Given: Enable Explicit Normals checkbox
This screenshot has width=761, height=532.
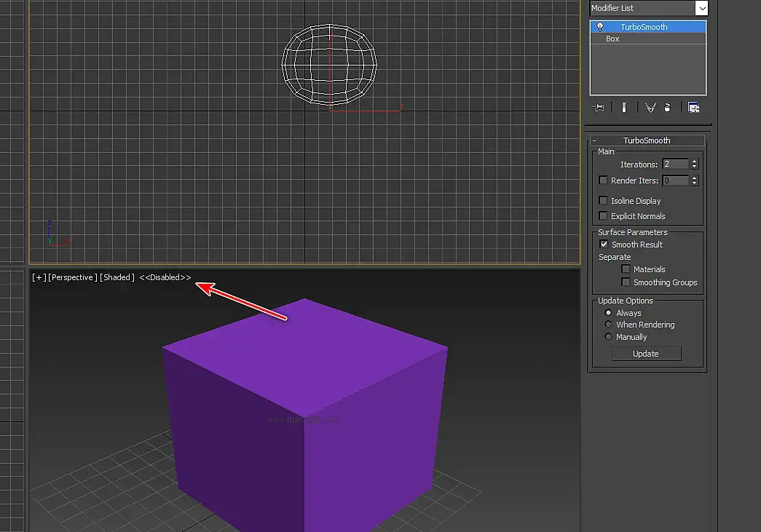Looking at the screenshot, I should pos(603,216).
